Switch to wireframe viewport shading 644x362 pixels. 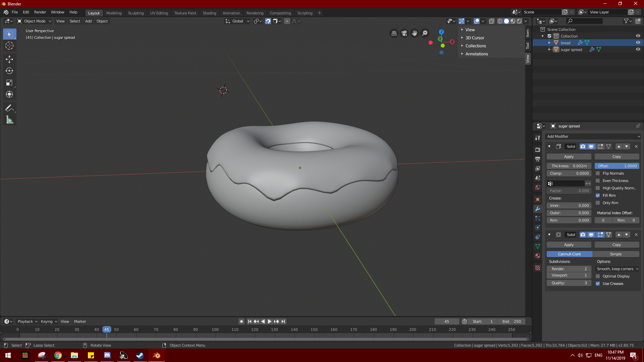click(x=500, y=21)
